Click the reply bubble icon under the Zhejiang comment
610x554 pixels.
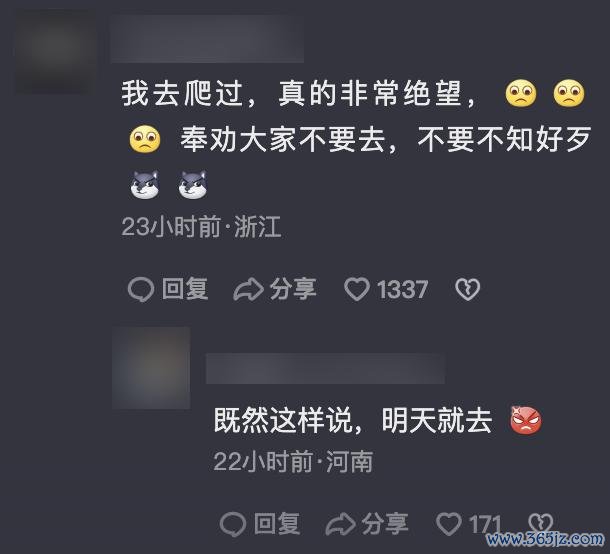point(141,289)
